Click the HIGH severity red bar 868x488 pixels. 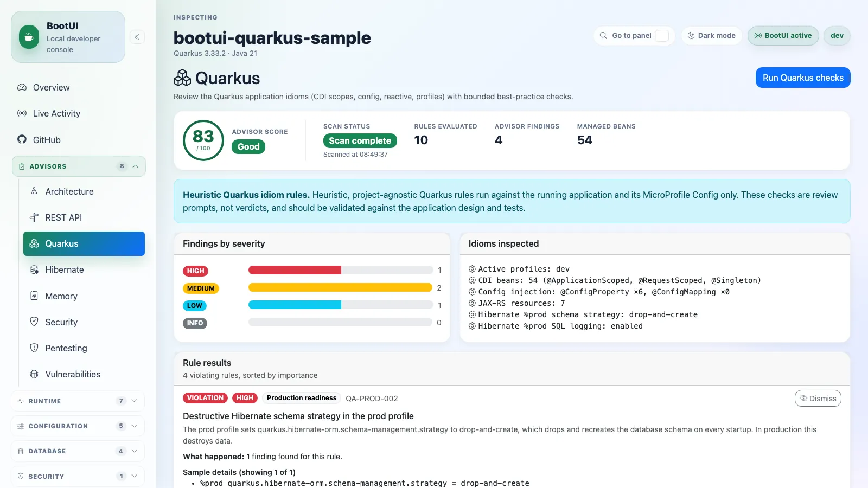(x=295, y=270)
